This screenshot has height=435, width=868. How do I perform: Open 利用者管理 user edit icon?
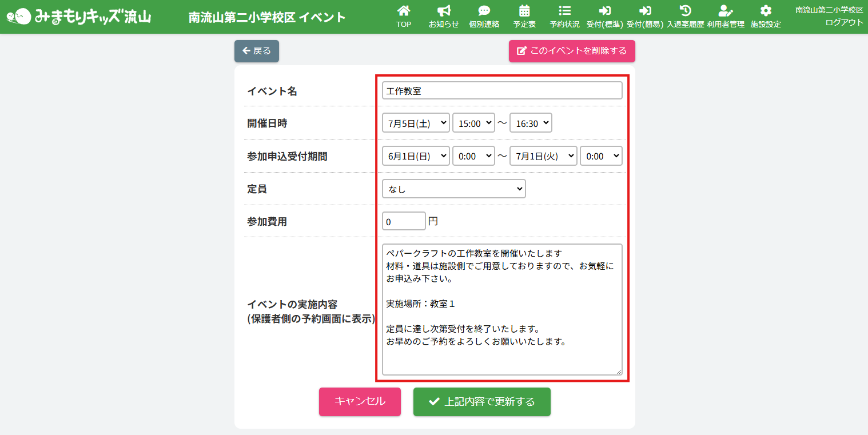[725, 11]
